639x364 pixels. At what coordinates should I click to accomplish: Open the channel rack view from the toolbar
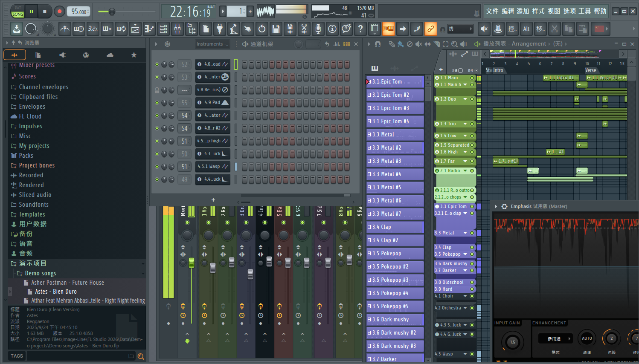point(163,29)
